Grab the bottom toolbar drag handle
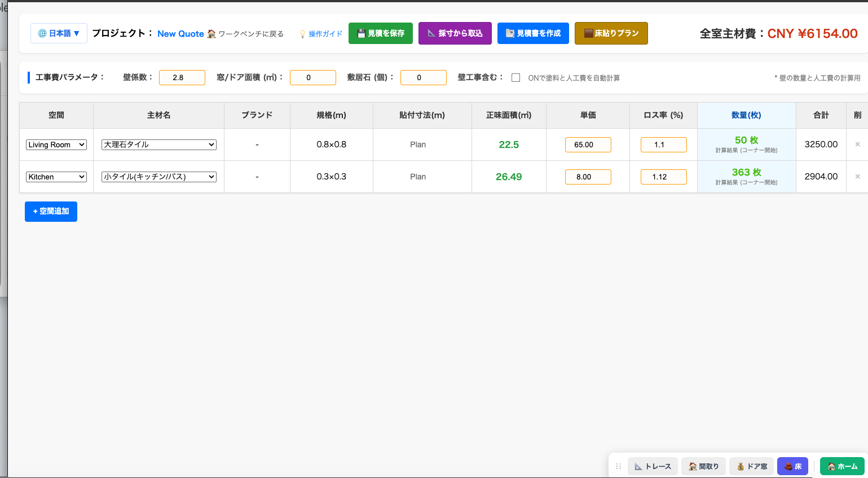This screenshot has width=868, height=478. coord(619,466)
